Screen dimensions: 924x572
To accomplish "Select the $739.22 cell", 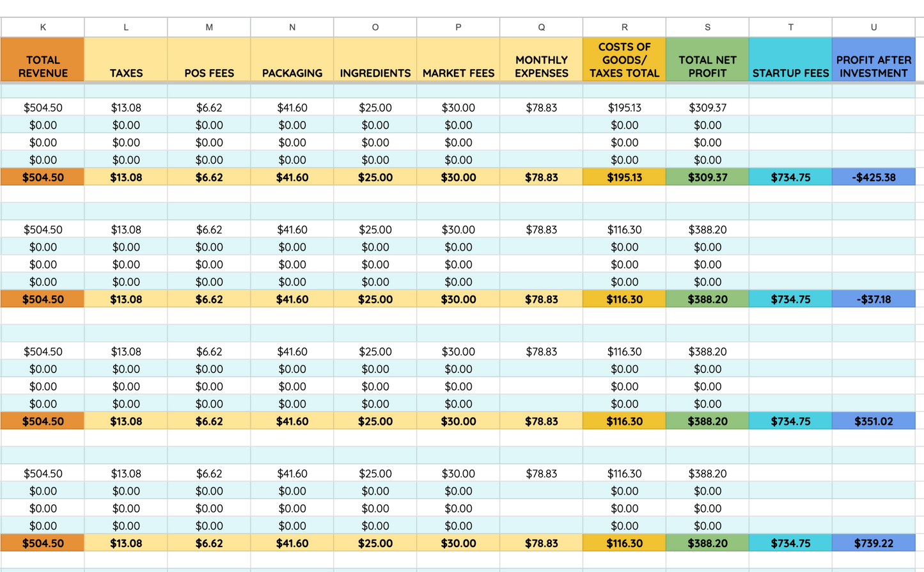I will (873, 543).
